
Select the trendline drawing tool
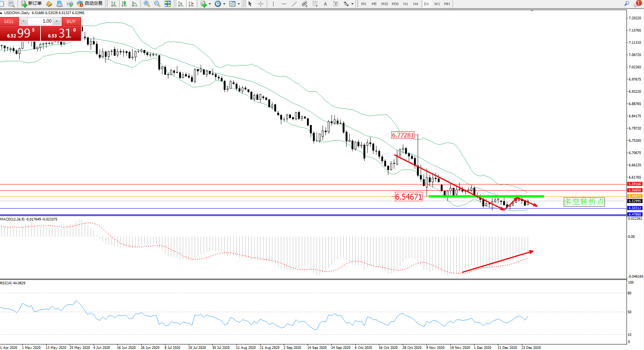click(x=294, y=4)
